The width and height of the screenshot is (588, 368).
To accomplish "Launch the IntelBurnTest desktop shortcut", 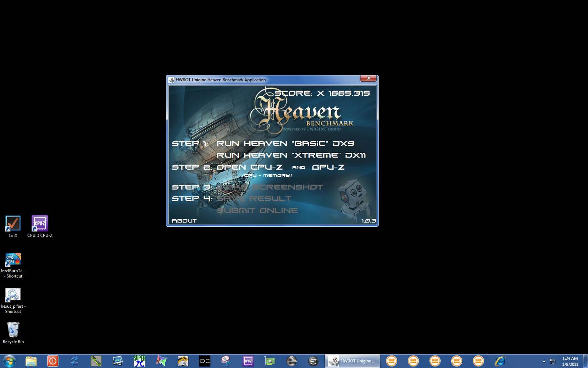I will (x=13, y=265).
